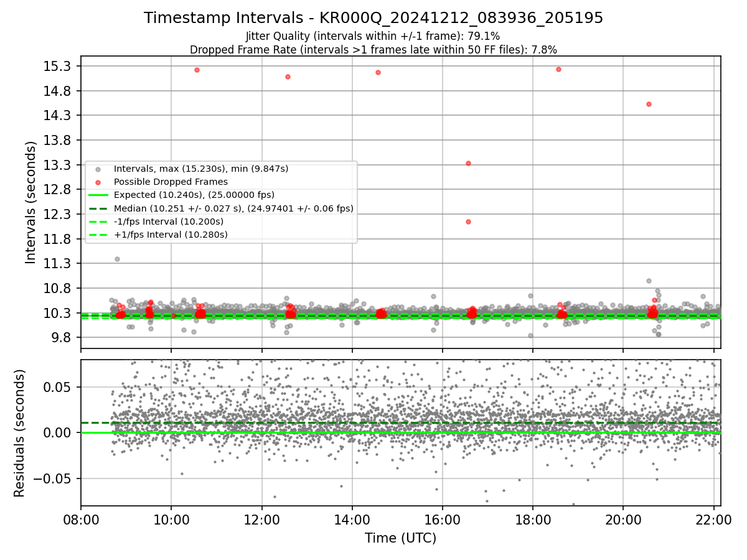Click legend entry 'Intervals, max (15.230s), min (9.847s)'

point(201,169)
